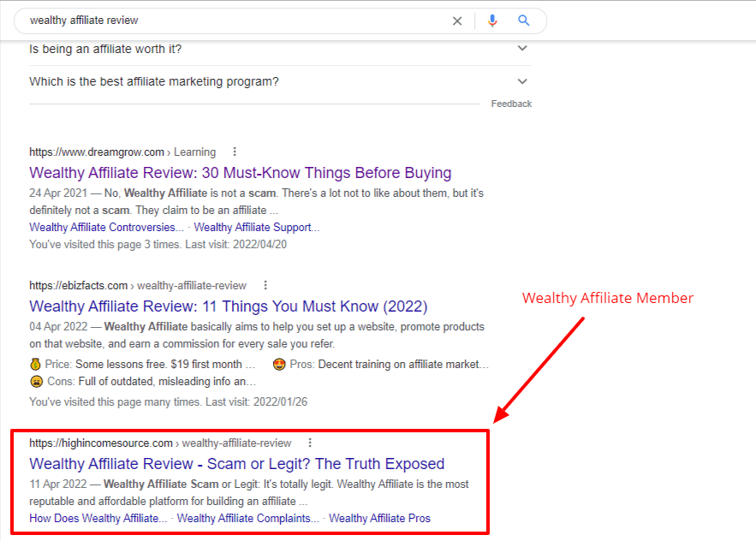Follow the 'Wealthy Affiliate Controversies...' sitelink
Screen dimensions: 756x541
[106, 227]
